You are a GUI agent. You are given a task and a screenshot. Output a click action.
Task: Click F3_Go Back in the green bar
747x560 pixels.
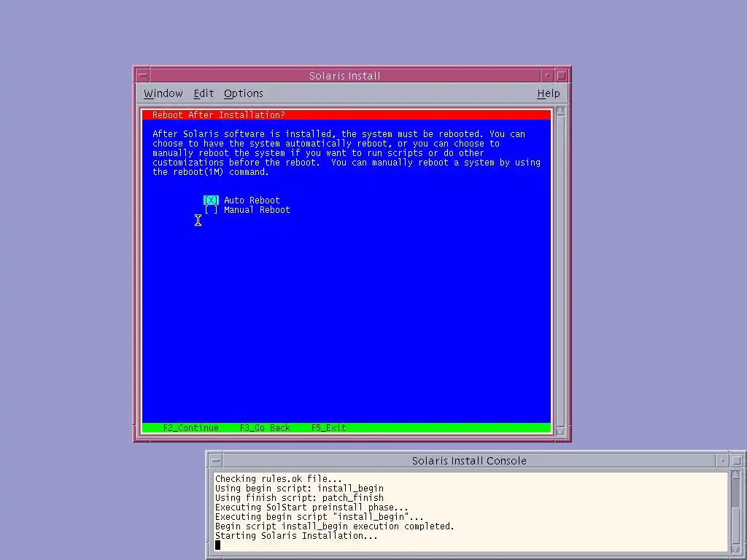click(265, 427)
